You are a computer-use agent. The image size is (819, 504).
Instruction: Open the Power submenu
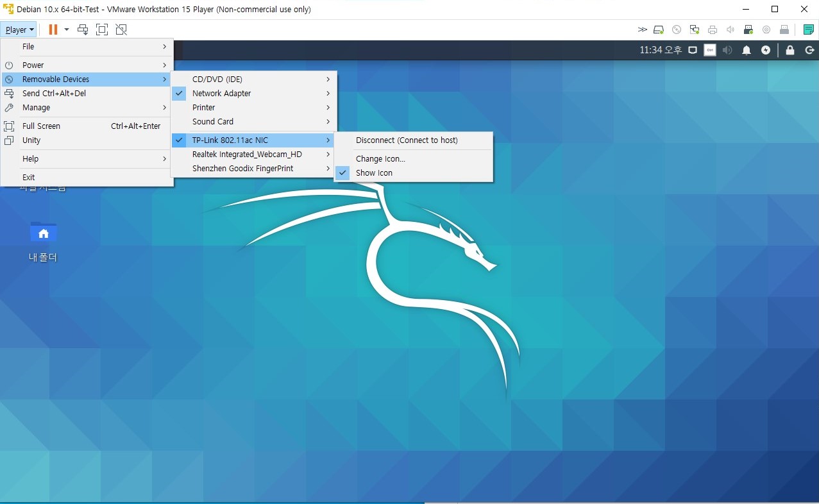coord(87,65)
